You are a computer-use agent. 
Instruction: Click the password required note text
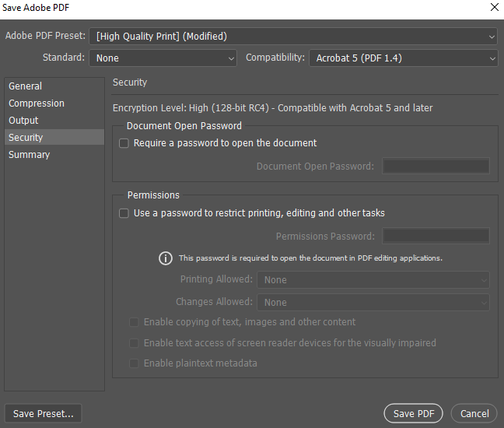310,258
